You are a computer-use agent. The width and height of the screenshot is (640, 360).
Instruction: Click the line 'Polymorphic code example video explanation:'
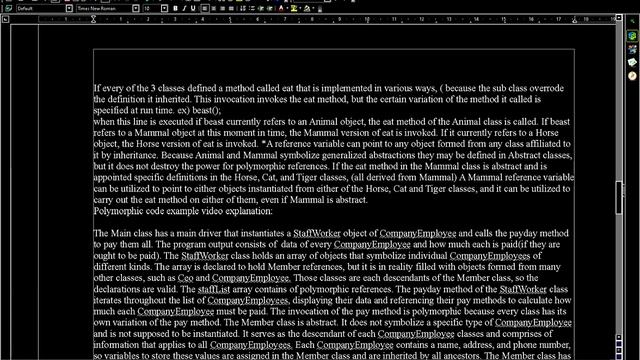coord(183,211)
